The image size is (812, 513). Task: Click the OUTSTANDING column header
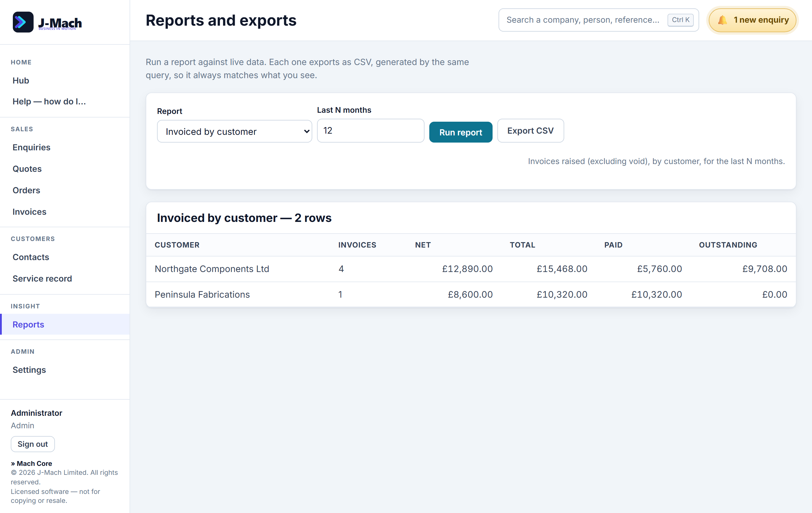pyautogui.click(x=728, y=245)
